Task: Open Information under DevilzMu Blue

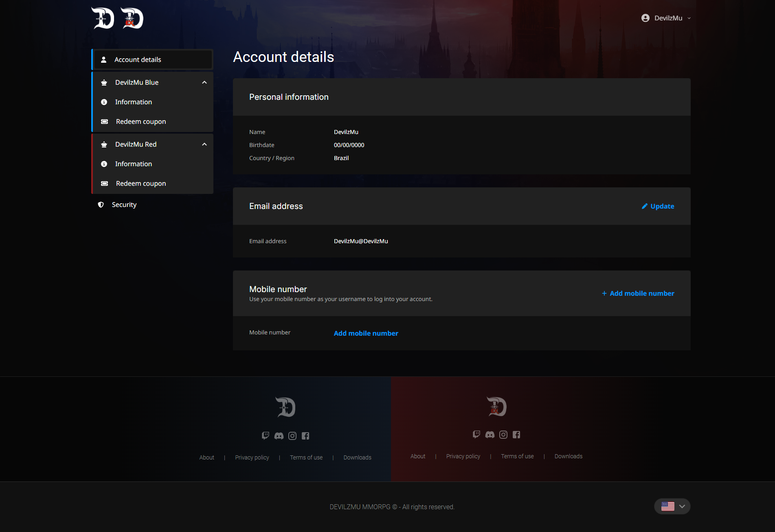Action: 133,102
